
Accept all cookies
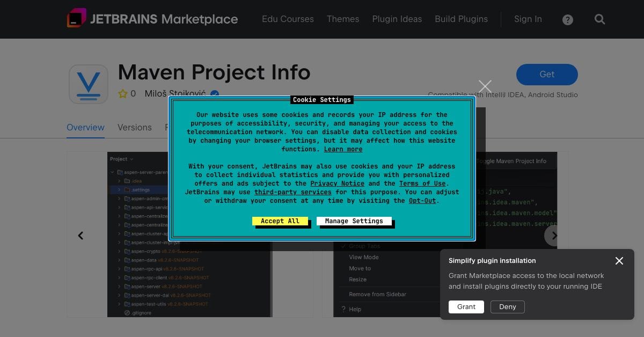[280, 221]
